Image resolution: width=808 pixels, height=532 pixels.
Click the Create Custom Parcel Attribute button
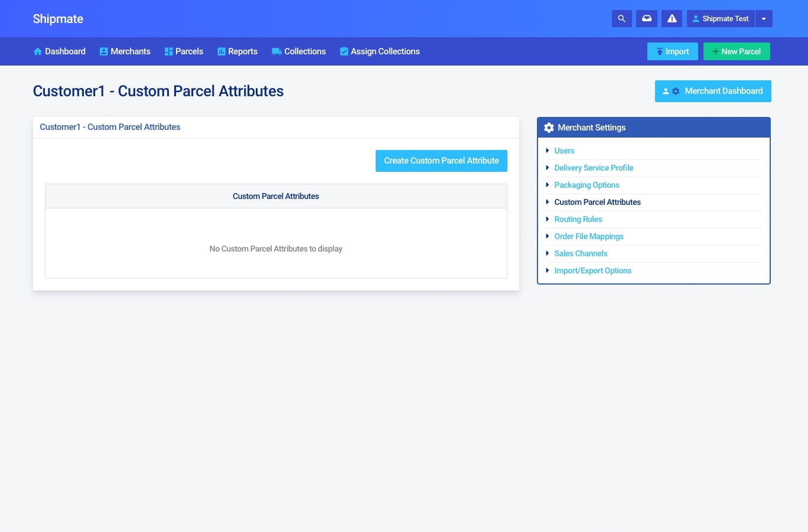[x=441, y=161]
